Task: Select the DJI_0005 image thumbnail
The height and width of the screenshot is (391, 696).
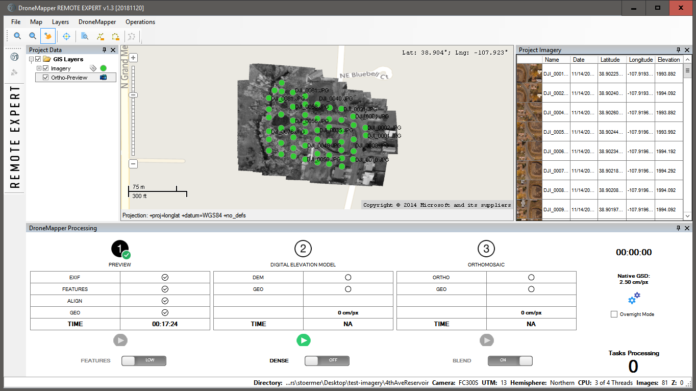Action: pos(529,132)
